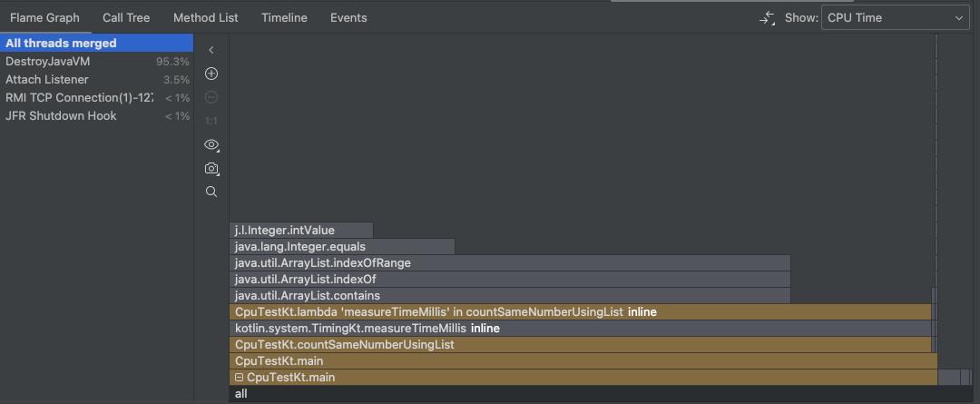
Task: Select the CpuTestKt.countSameNumberUsingList frame
Action: 579,345
